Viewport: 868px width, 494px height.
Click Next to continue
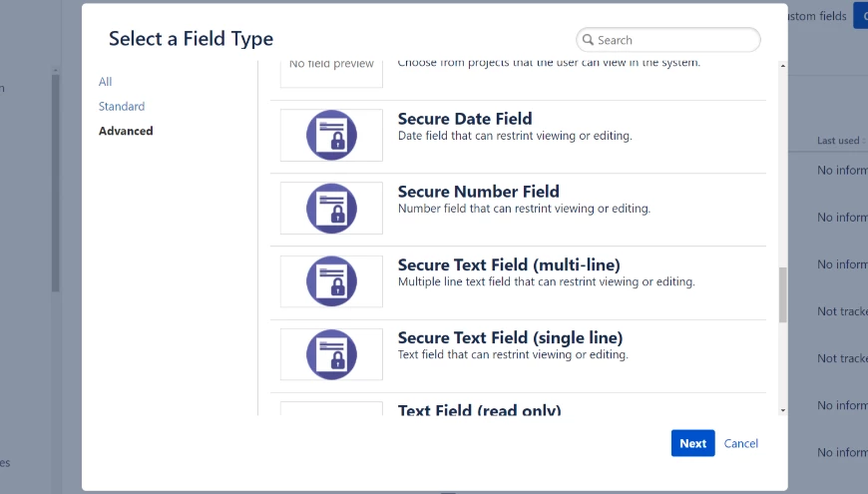[692, 443]
